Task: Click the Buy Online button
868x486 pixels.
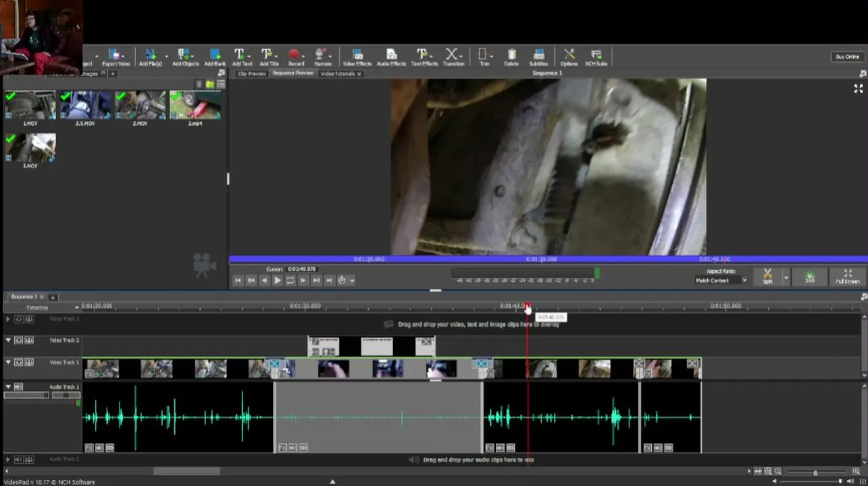Action: (847, 57)
